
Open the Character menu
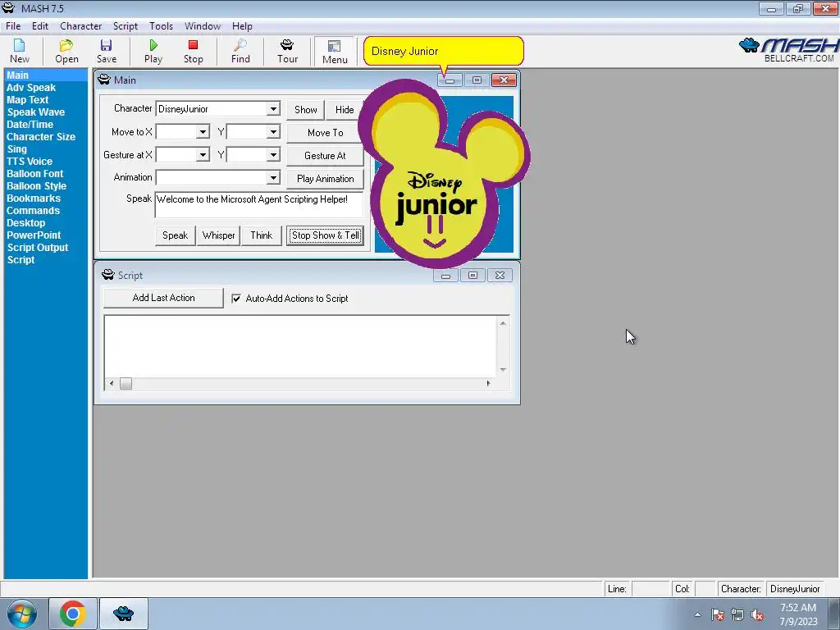pos(81,25)
